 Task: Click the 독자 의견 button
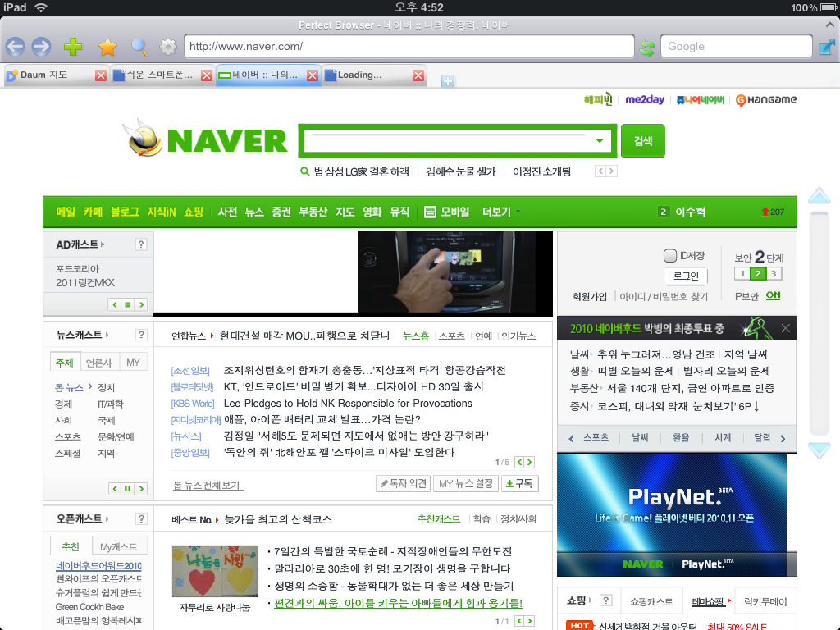coord(404,484)
